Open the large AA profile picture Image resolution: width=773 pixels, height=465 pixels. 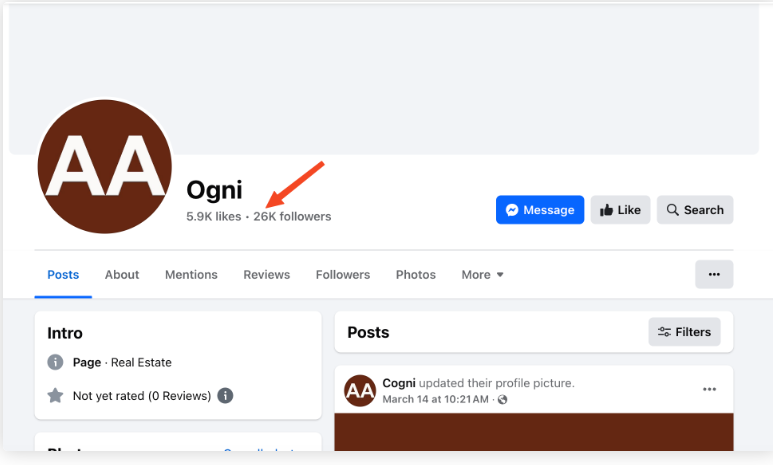pyautogui.click(x=104, y=167)
